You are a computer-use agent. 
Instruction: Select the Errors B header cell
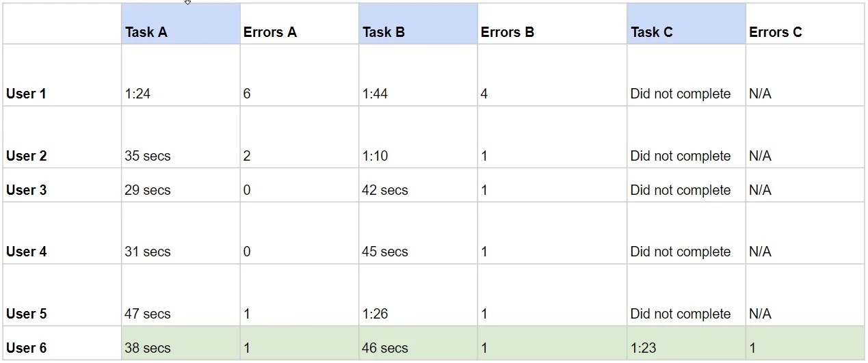552,24
